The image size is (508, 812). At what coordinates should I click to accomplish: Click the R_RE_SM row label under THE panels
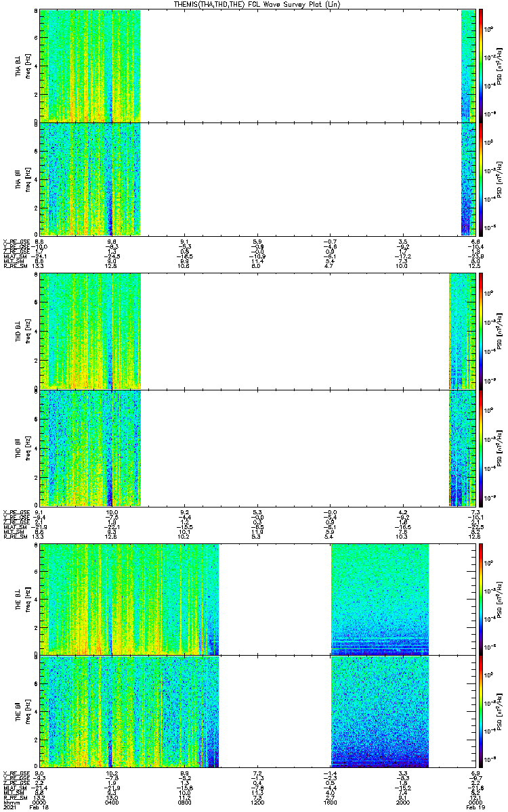pos(14,797)
